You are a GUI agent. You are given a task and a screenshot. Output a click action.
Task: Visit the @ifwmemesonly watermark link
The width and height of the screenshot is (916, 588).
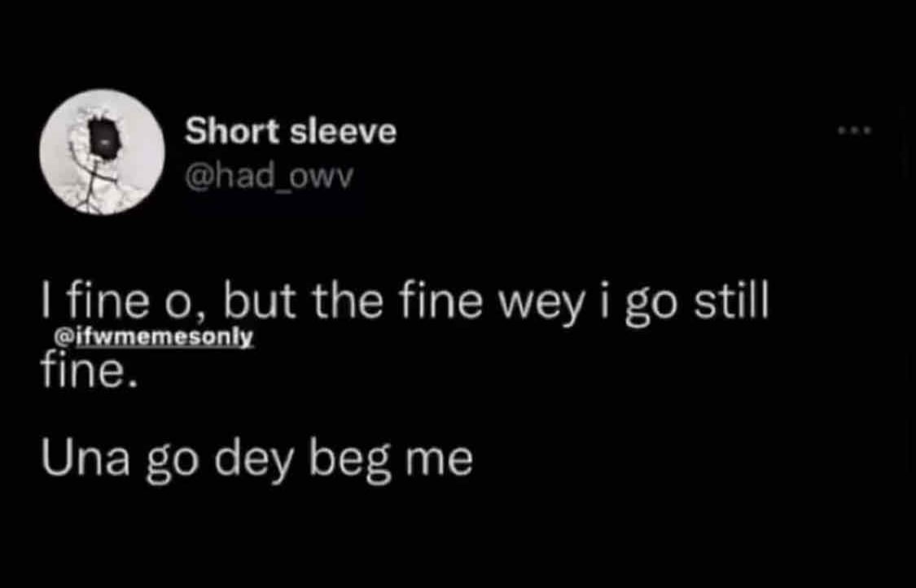pyautogui.click(x=154, y=337)
